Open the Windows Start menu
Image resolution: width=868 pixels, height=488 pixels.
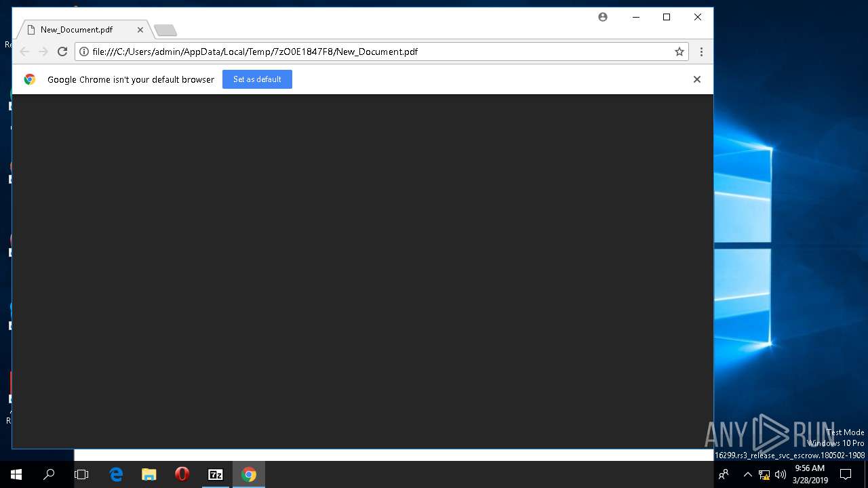pyautogui.click(x=16, y=474)
